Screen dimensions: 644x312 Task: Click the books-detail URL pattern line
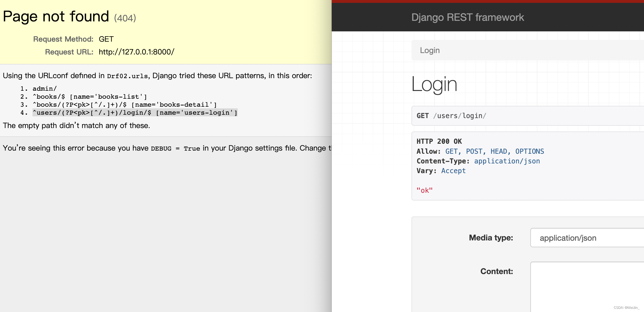[125, 105]
